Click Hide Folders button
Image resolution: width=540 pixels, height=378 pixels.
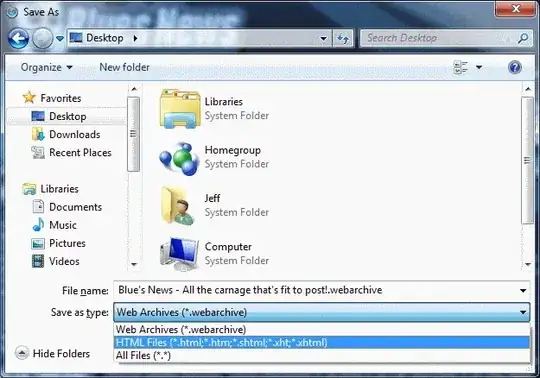tap(52, 353)
